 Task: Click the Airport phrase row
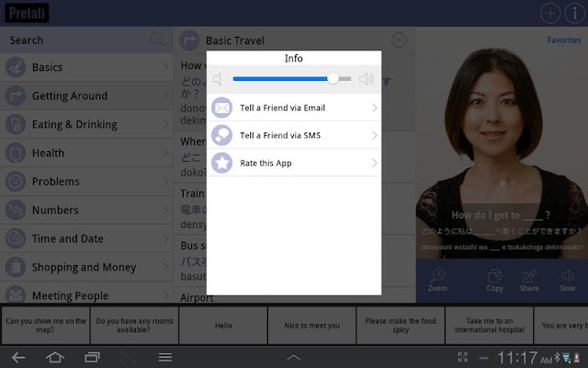294,296
